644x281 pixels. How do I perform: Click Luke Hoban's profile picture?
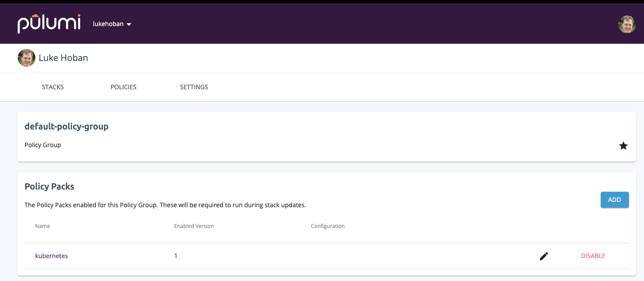coord(27,58)
